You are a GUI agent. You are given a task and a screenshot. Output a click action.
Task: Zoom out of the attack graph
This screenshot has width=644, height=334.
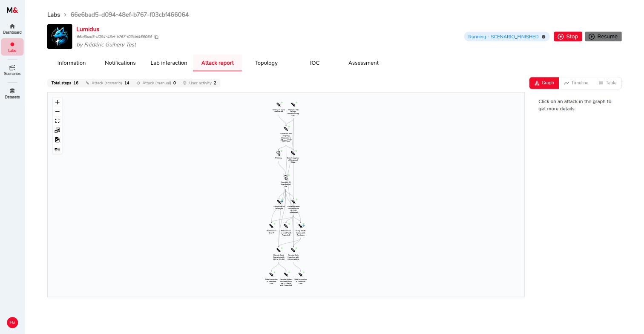pos(57,112)
